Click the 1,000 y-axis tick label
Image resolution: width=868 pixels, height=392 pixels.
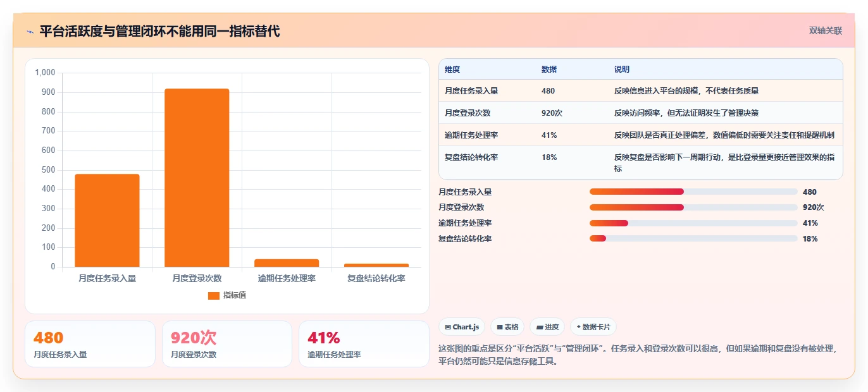(x=45, y=73)
